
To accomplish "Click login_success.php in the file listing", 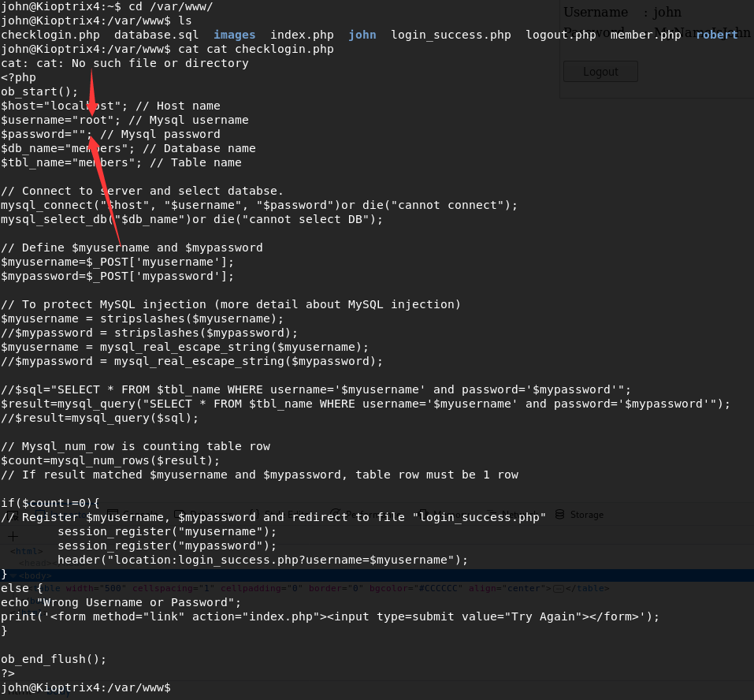I will point(451,35).
